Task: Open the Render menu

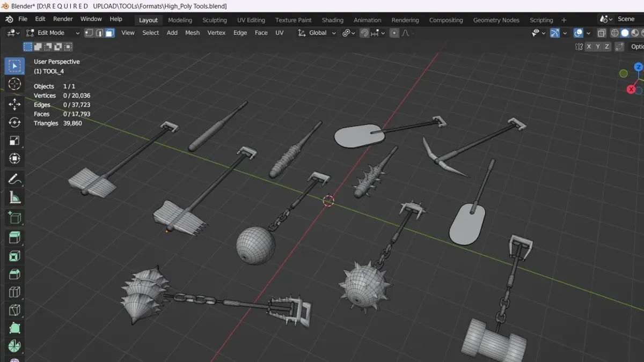Action: click(x=63, y=19)
